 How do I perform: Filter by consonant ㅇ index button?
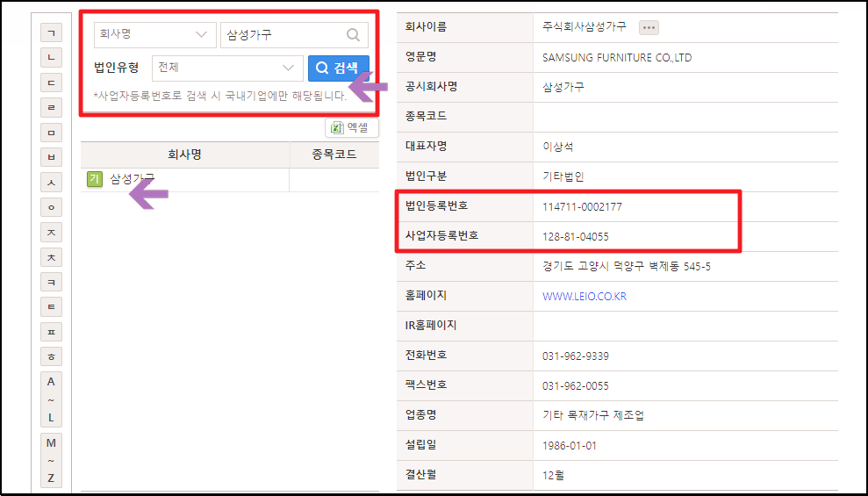[x=52, y=207]
